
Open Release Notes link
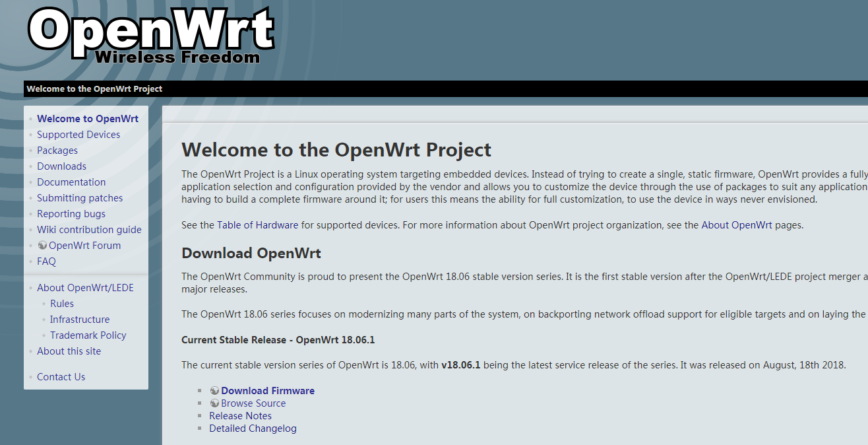click(x=240, y=416)
